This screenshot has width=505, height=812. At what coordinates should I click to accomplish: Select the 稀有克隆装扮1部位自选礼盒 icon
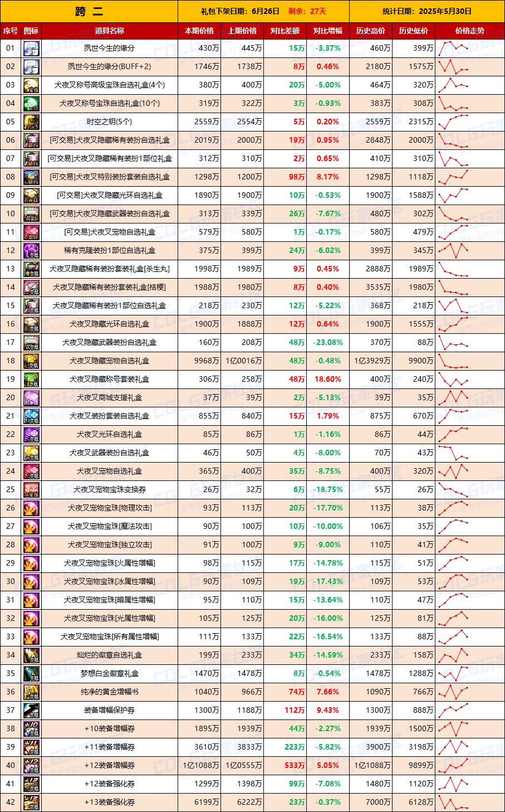click(31, 251)
